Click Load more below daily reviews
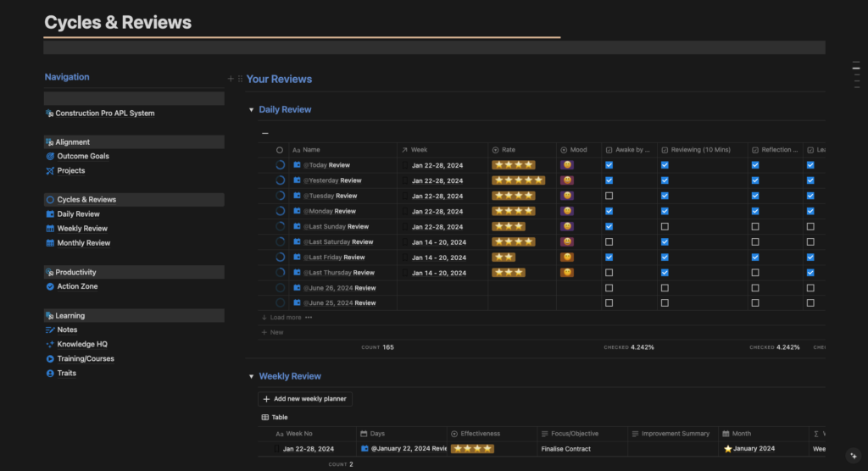868x471 pixels. coord(285,318)
